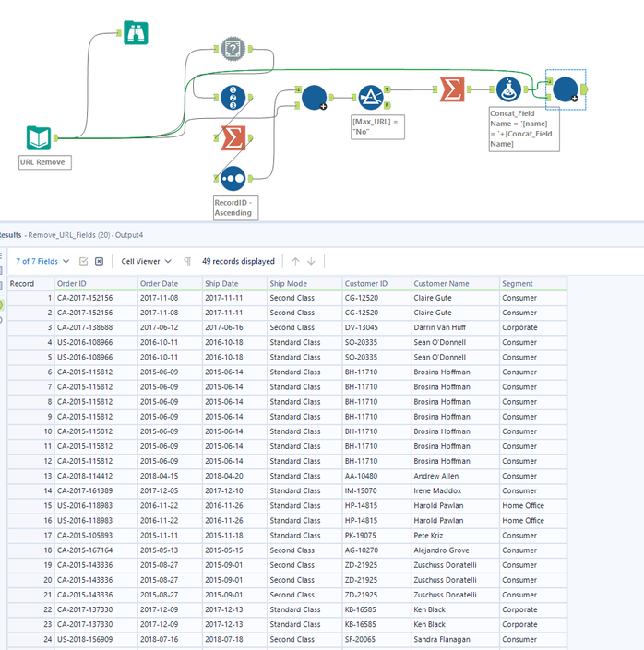The image size is (644, 650).
Task: Click the Filter tool's True output anchor
Action: (x=388, y=89)
